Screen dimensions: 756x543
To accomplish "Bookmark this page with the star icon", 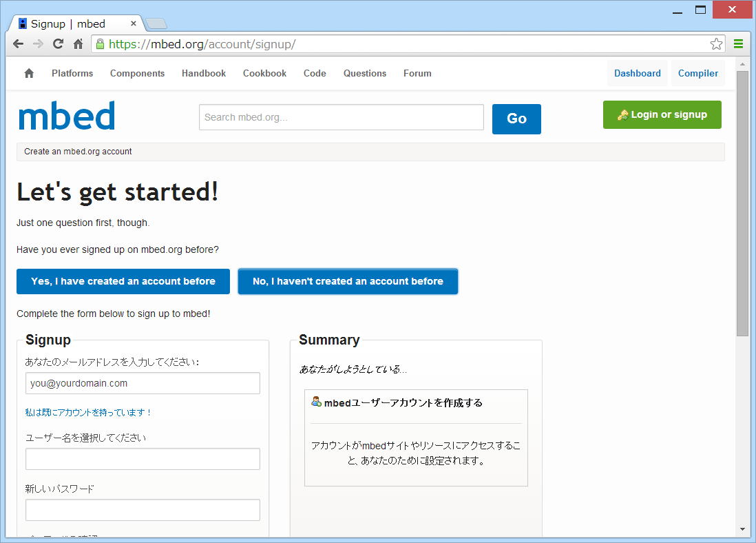I will coord(716,44).
